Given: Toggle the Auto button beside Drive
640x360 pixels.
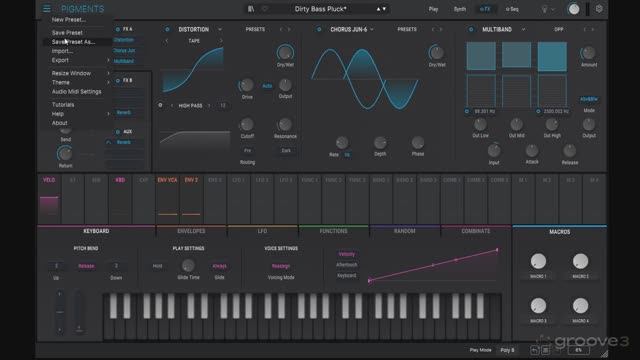Looking at the screenshot, I should [x=267, y=86].
